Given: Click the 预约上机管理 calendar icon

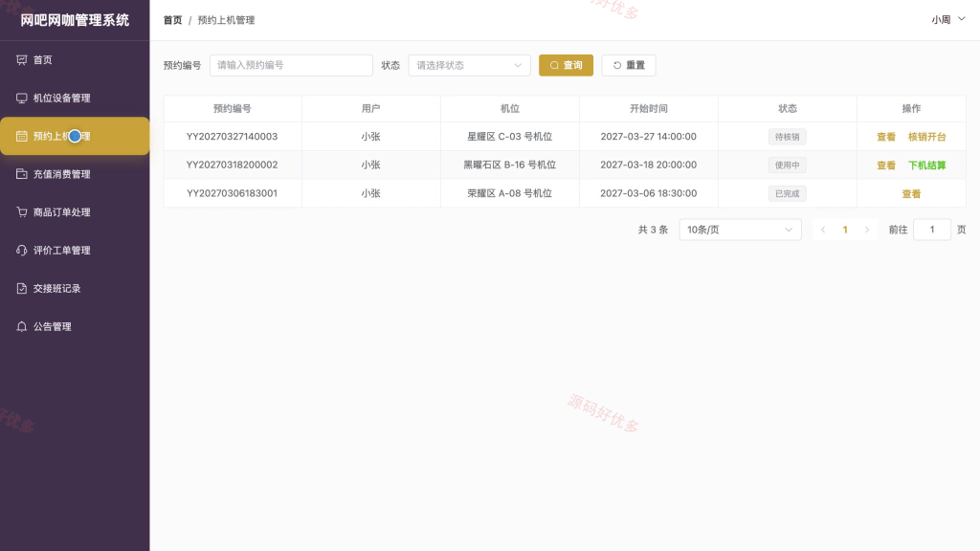Looking at the screenshot, I should pyautogui.click(x=21, y=136).
